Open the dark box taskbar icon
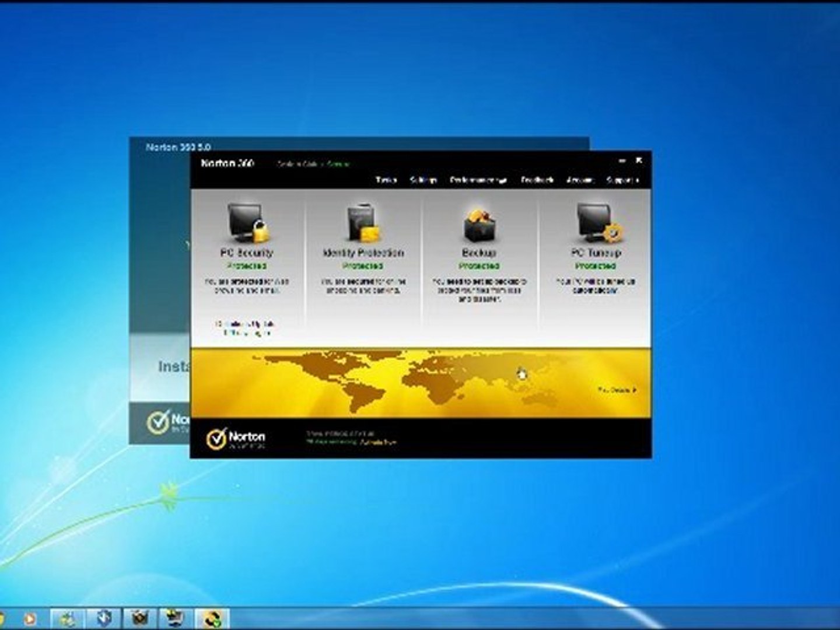This screenshot has height=630, width=840. pyautogui.click(x=140, y=618)
